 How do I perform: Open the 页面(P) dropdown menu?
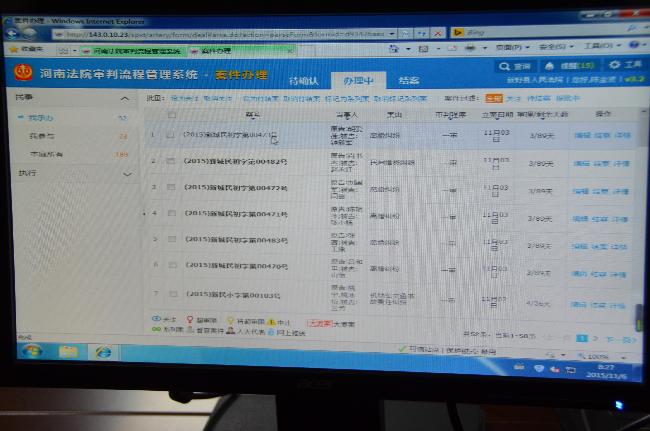513,47
